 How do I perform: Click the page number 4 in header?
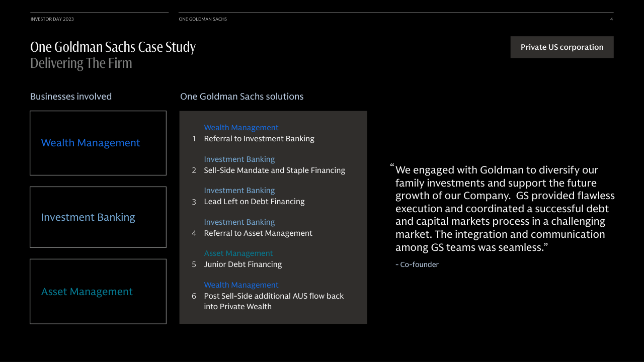coord(611,19)
